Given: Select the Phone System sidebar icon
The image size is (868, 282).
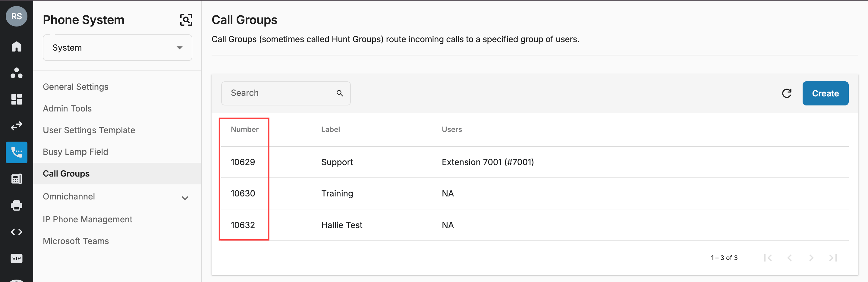Looking at the screenshot, I should point(17,152).
